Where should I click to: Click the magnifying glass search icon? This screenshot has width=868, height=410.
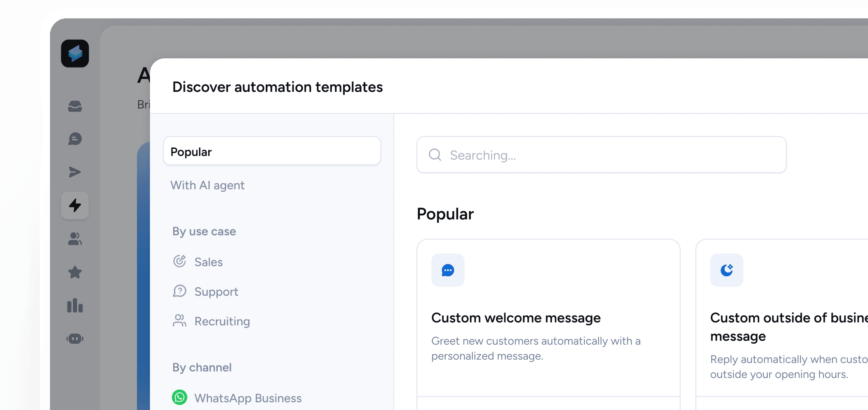(x=435, y=155)
